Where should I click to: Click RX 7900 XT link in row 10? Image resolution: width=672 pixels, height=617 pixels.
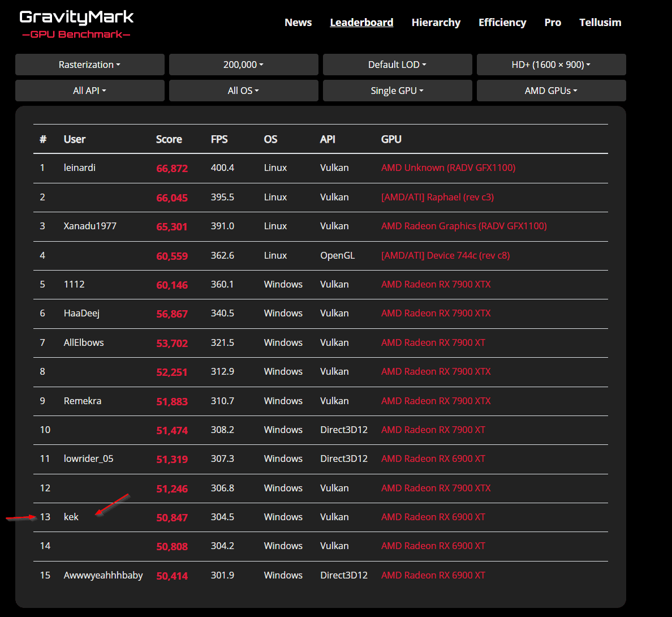pyautogui.click(x=433, y=430)
